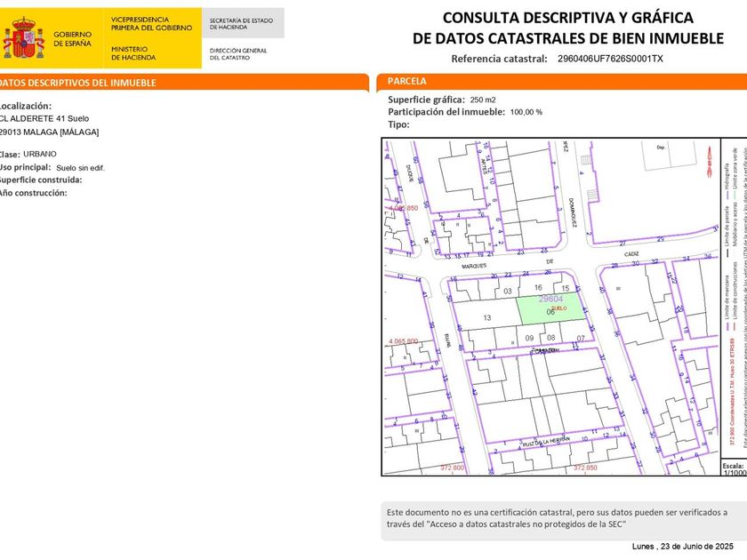This screenshot has width=747, height=560.
Task: Click the 'GOBIERNO DE ESPAÑA' logo text
Action: pyautogui.click(x=72, y=38)
